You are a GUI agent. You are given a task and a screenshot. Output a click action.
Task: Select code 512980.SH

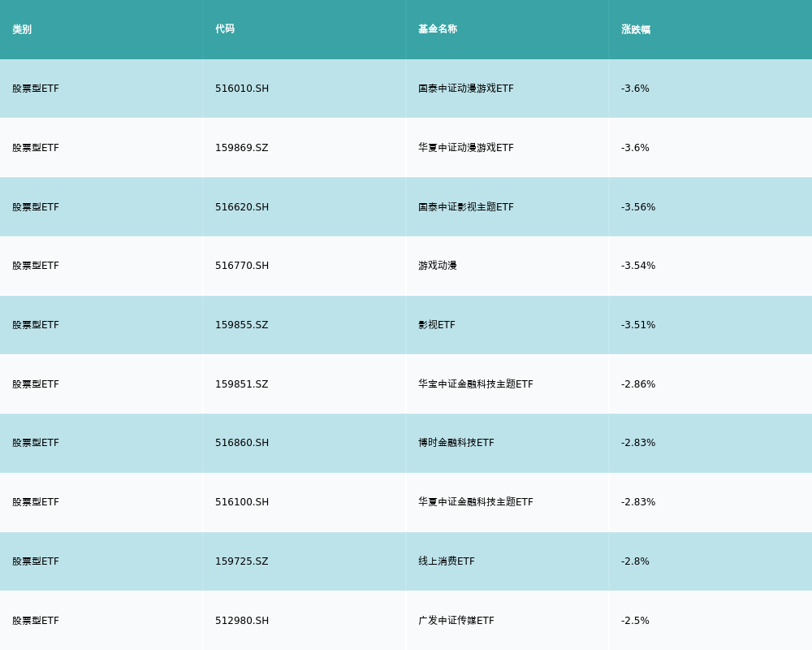coord(242,621)
